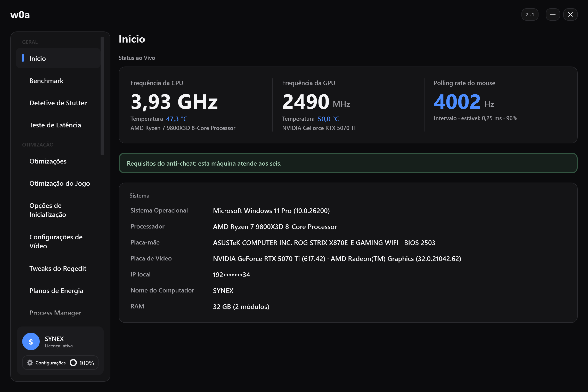Screen dimensions: 588x392
Task: Click the Intervalo estável 0,25 ms text
Action: (475, 118)
